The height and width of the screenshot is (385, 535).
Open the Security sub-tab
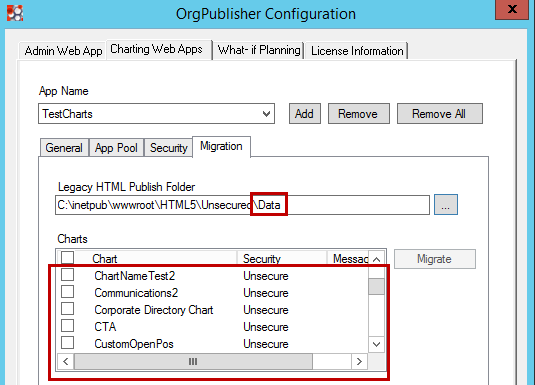(x=169, y=148)
